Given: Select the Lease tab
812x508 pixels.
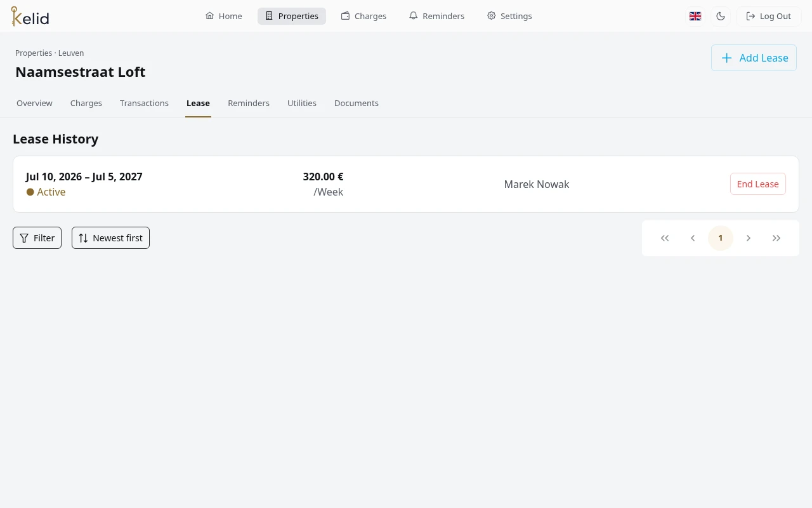Looking at the screenshot, I should 198,103.
